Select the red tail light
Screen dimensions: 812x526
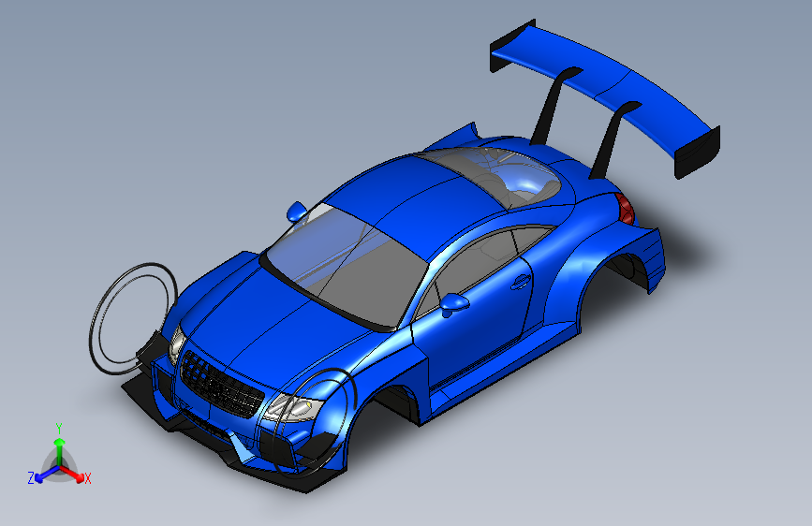pyautogui.click(x=626, y=209)
